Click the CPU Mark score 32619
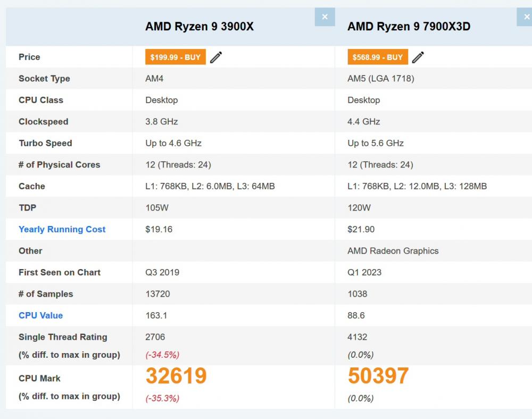This screenshot has height=419, width=532. coord(176,375)
